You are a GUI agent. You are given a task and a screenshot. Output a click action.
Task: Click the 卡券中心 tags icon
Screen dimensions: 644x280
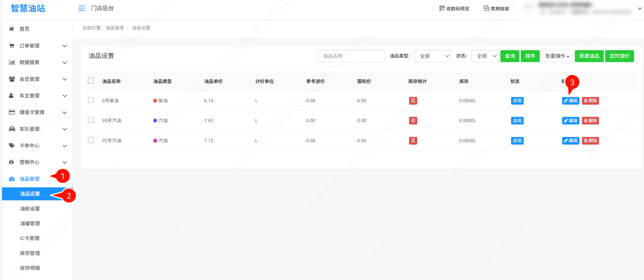coord(12,145)
